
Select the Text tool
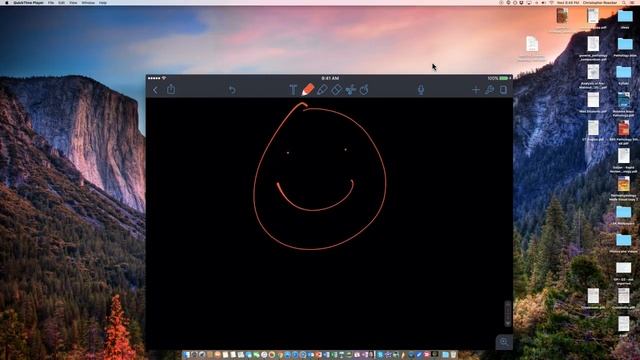[x=293, y=90]
